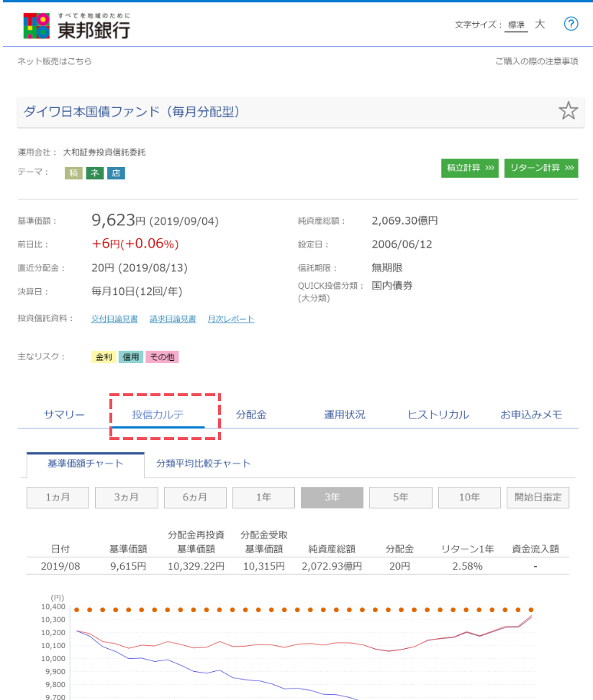This screenshot has height=700, width=593.
Task: Set text size to 大
Action: pyautogui.click(x=540, y=24)
